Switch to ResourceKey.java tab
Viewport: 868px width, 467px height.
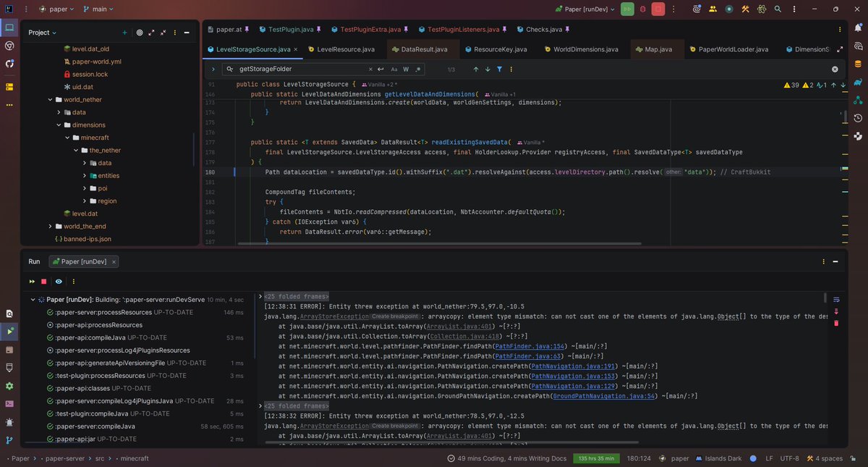point(495,49)
